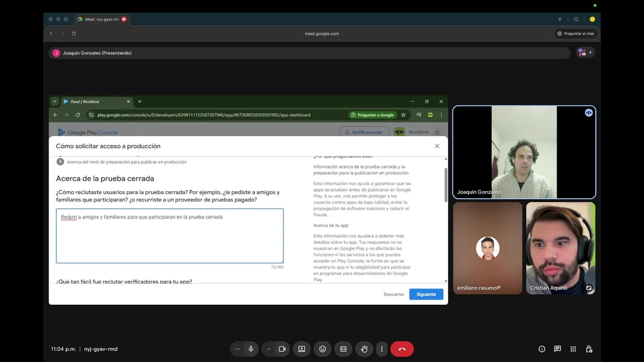Show participants list with count 4
The height and width of the screenshot is (362, 644).
[x=585, y=52]
